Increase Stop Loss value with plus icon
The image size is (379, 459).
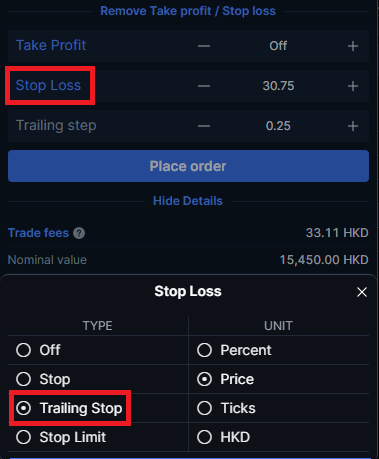(353, 86)
